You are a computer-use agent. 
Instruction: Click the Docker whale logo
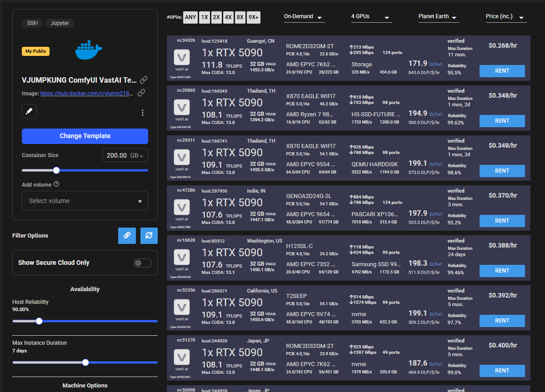89,50
